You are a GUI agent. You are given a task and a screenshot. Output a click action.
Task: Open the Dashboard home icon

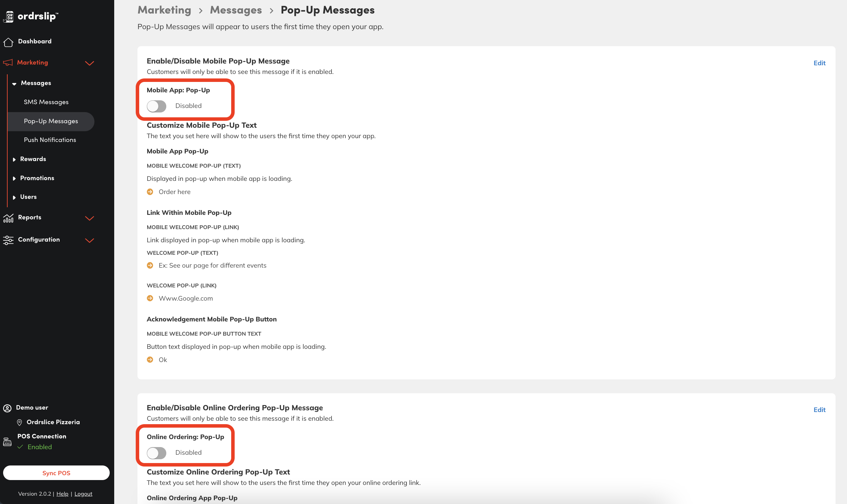[x=8, y=42]
